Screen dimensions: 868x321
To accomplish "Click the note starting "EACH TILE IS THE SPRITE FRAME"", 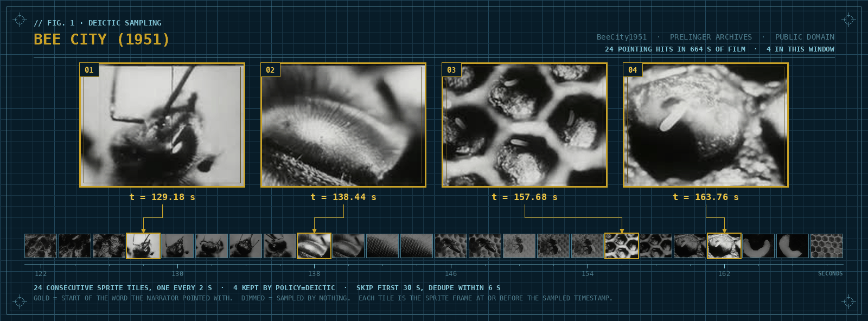I will pyautogui.click(x=485, y=298).
